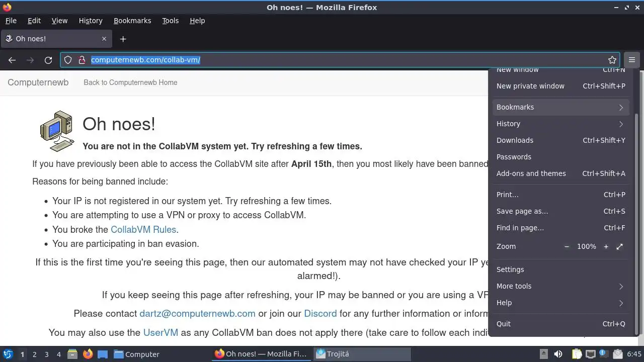This screenshot has height=362, width=644.
Task: Switch to virtual desktop 3
Action: coord(46,354)
